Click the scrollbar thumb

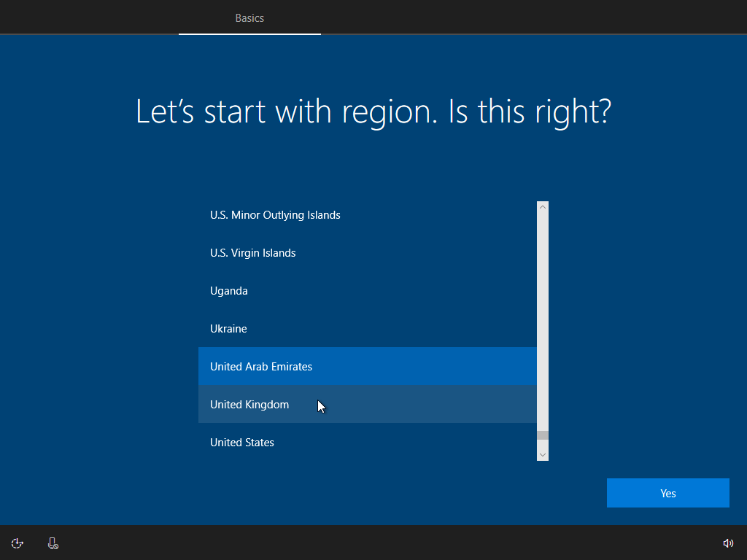pos(542,435)
